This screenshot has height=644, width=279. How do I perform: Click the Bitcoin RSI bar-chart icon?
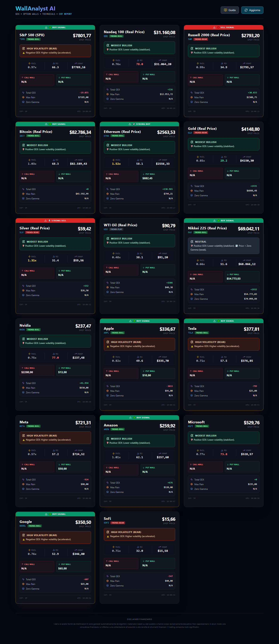tap(53, 160)
